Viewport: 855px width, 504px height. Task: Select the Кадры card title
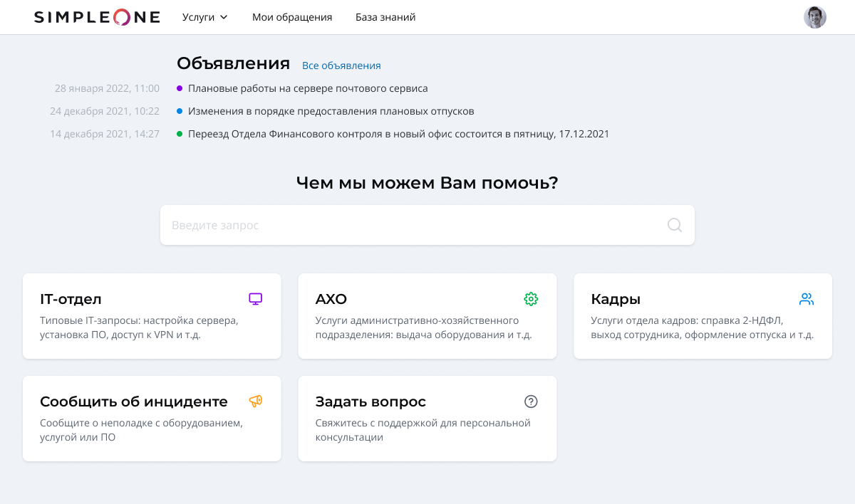[616, 300]
